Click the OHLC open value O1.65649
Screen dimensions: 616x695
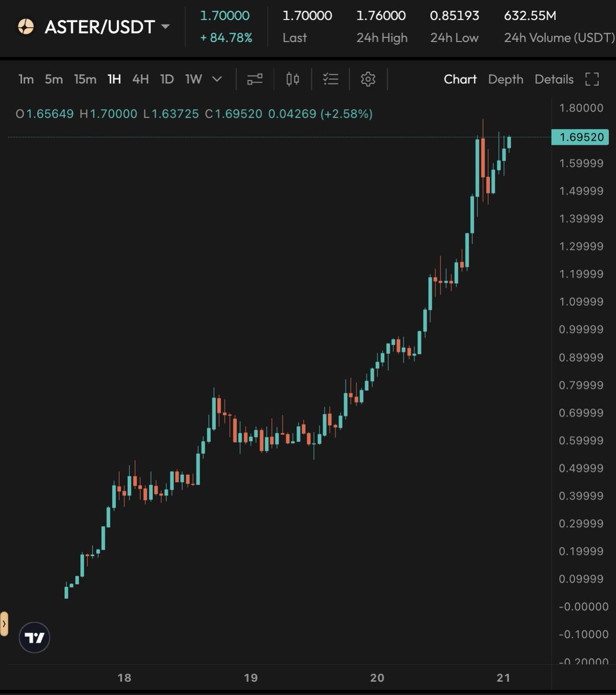coord(45,114)
